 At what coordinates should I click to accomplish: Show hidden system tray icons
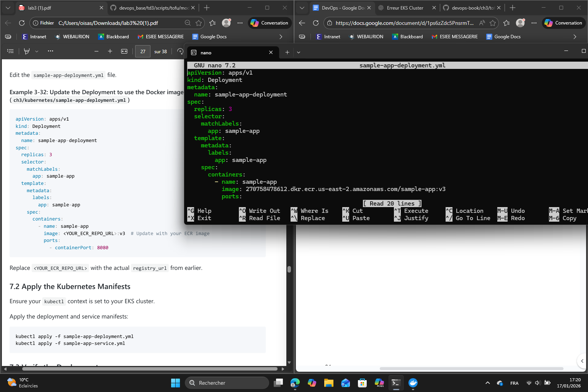pyautogui.click(x=488, y=382)
